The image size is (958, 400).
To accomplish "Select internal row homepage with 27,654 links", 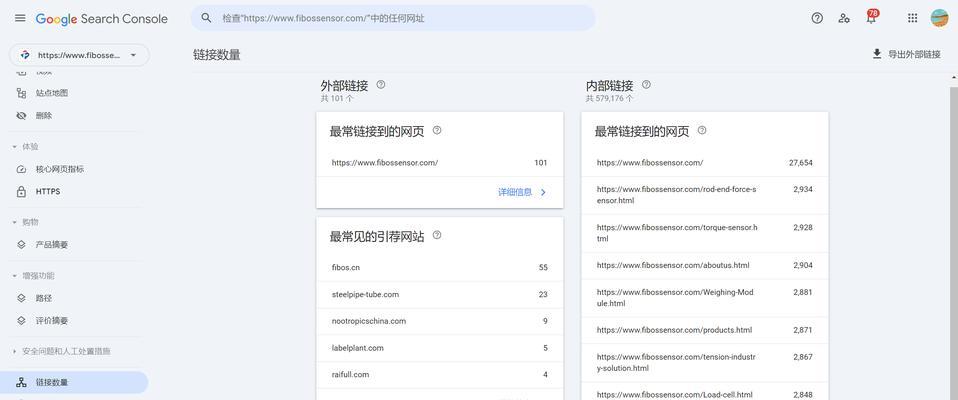I will (705, 163).
